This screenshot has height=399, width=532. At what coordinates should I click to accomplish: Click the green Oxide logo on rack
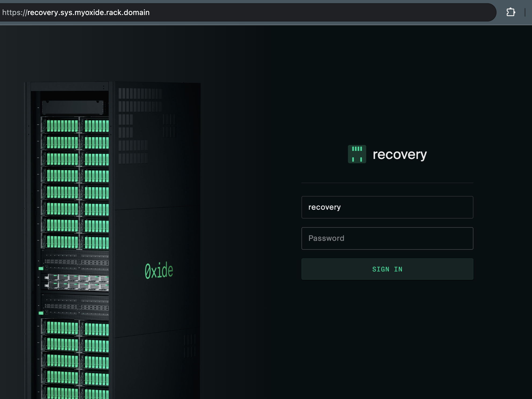tap(159, 271)
